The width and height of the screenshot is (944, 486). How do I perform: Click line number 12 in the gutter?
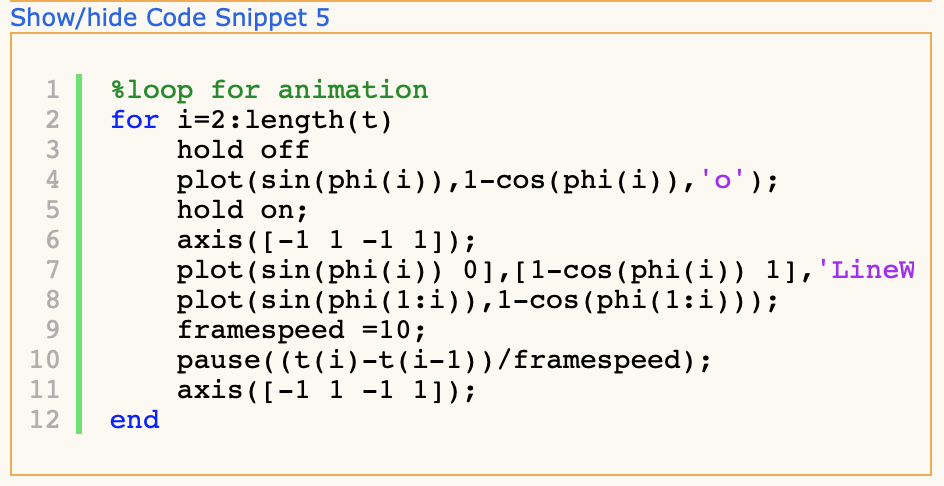click(x=45, y=420)
